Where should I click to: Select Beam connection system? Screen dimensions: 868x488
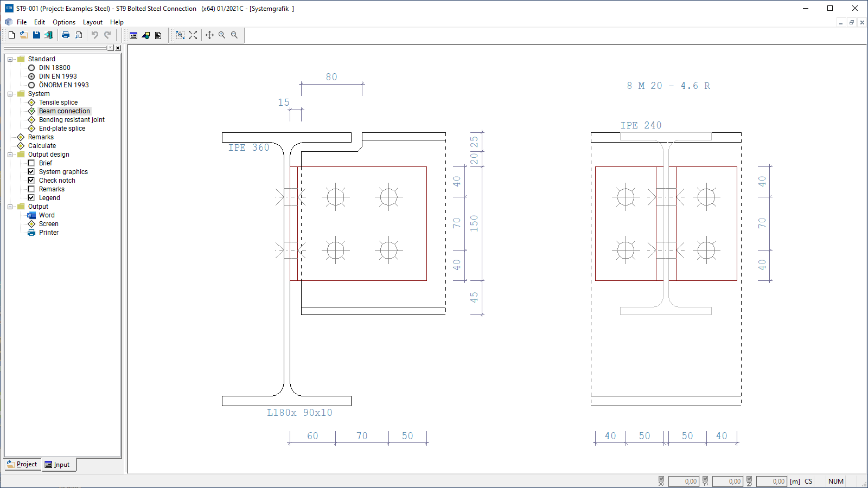pyautogui.click(x=65, y=111)
